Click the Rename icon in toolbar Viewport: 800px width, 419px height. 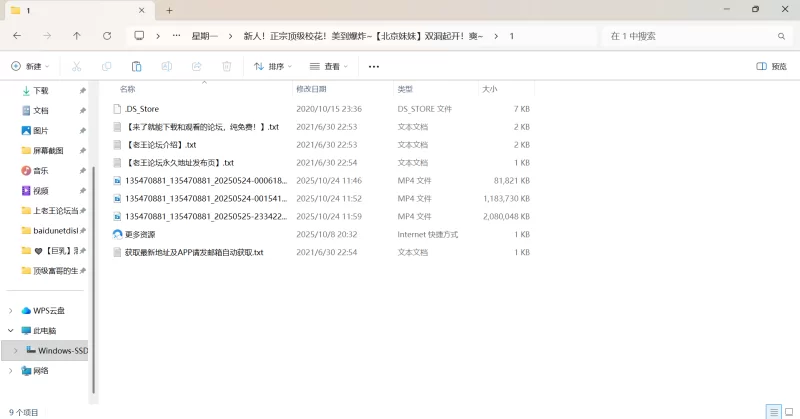click(166, 67)
